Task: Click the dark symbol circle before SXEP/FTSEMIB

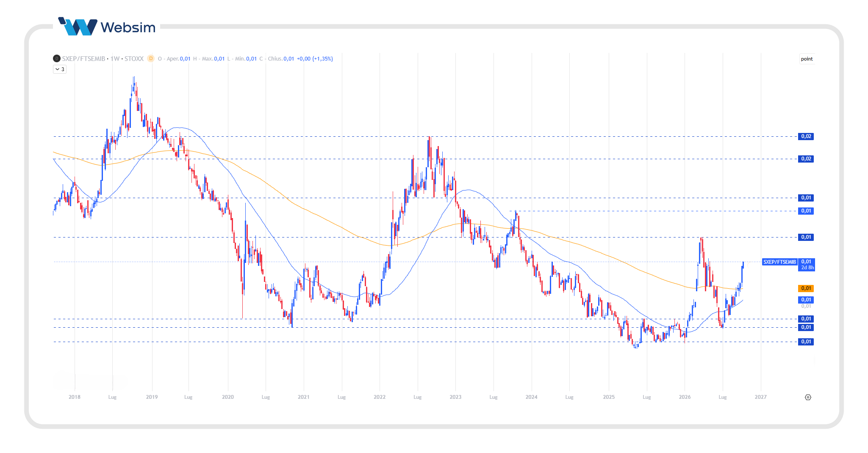Action: pyautogui.click(x=57, y=58)
